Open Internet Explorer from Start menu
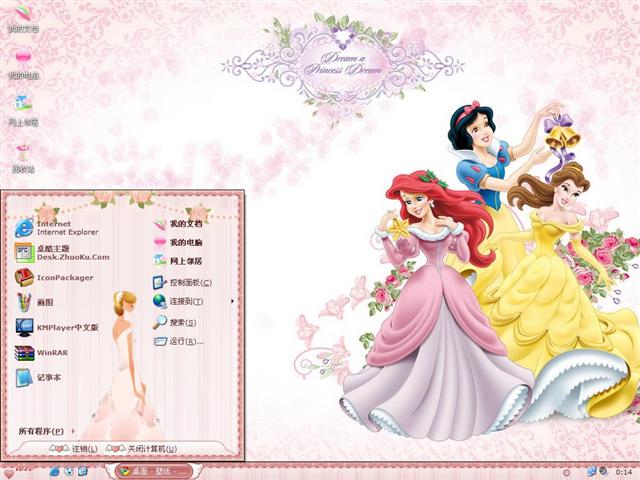 click(57, 228)
